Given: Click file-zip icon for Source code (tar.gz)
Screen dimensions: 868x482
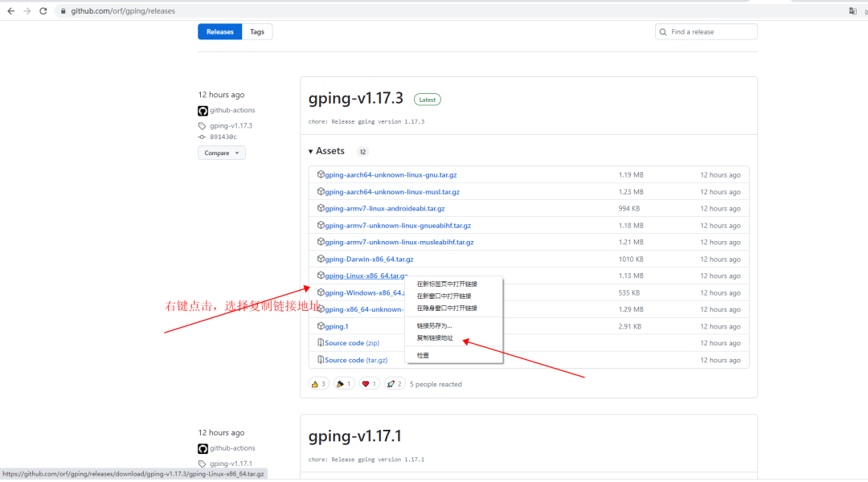Looking at the screenshot, I should click(x=321, y=360).
